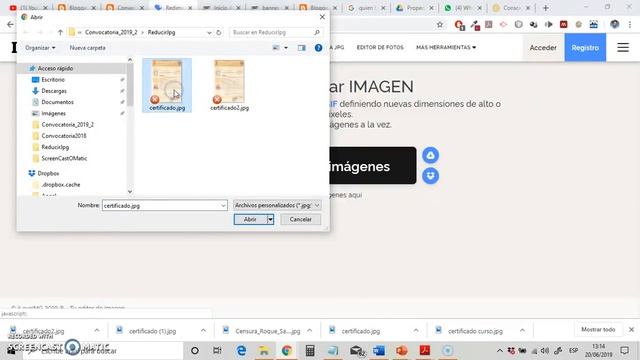Click the Cancelar button
Image resolution: width=640 pixels, height=360 pixels.
pyautogui.click(x=300, y=220)
